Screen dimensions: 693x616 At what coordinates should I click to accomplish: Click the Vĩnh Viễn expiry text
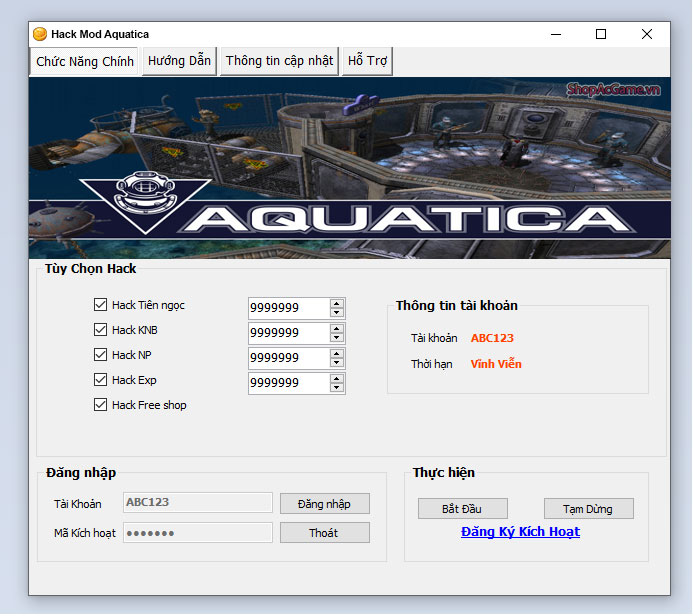pos(496,364)
